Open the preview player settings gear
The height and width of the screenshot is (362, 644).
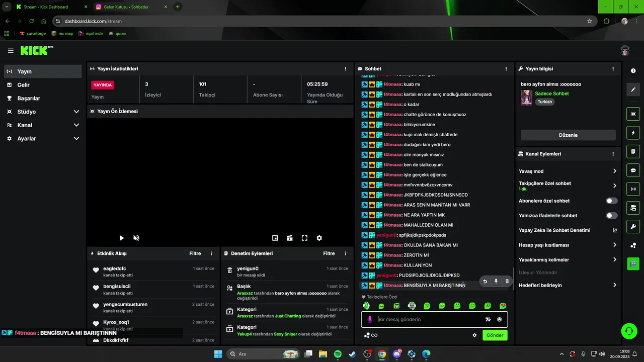point(319,238)
